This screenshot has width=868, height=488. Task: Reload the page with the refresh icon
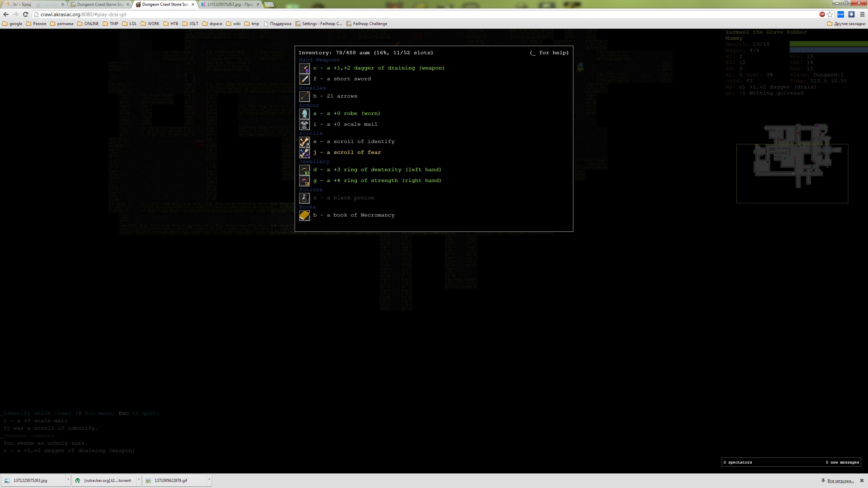[x=25, y=15]
